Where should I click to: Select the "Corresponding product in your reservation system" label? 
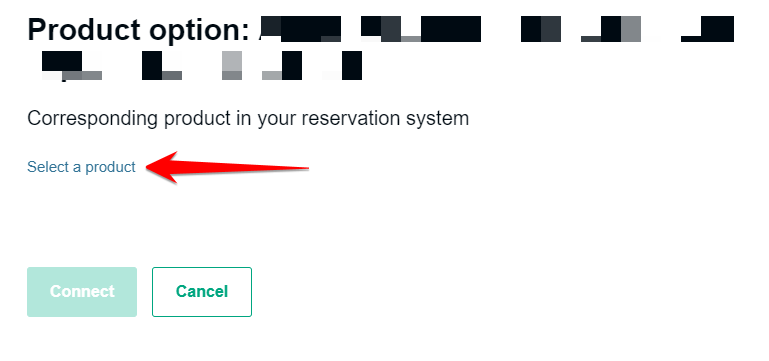coord(248,119)
